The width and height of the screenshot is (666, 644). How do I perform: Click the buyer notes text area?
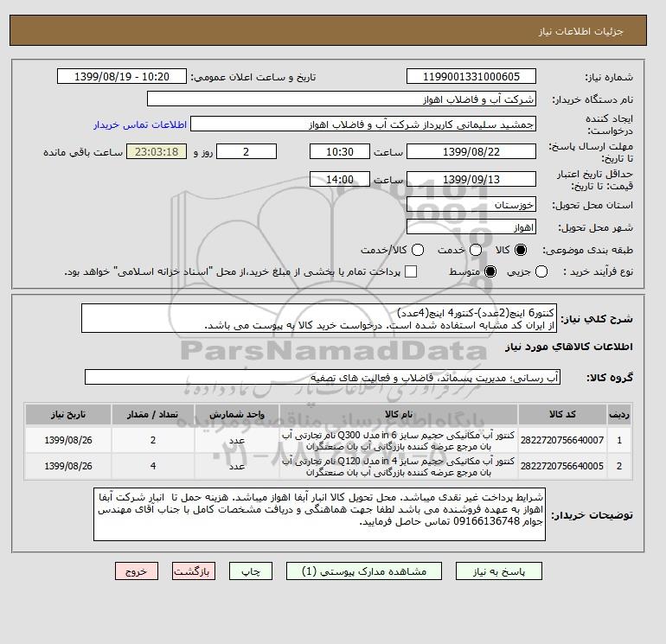click(319, 514)
